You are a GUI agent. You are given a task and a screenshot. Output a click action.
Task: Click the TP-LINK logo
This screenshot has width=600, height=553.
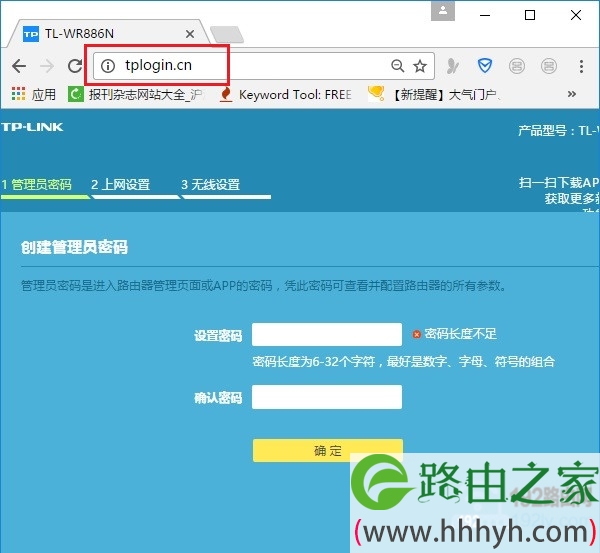click(x=33, y=127)
